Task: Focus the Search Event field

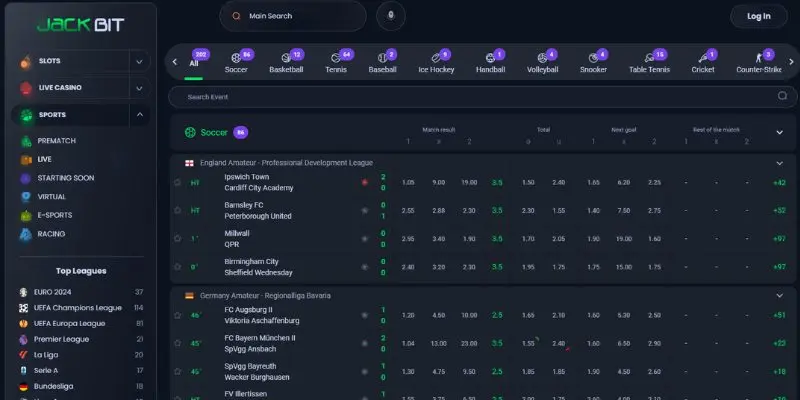Action: point(483,96)
